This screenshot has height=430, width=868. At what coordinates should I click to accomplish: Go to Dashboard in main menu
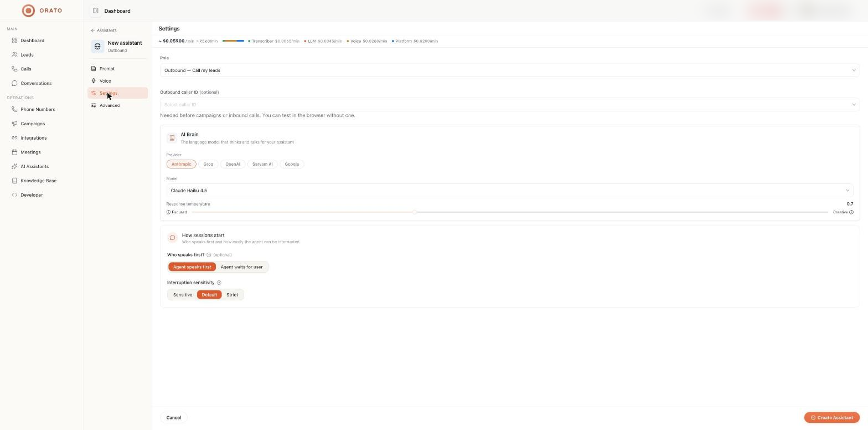(42, 40)
